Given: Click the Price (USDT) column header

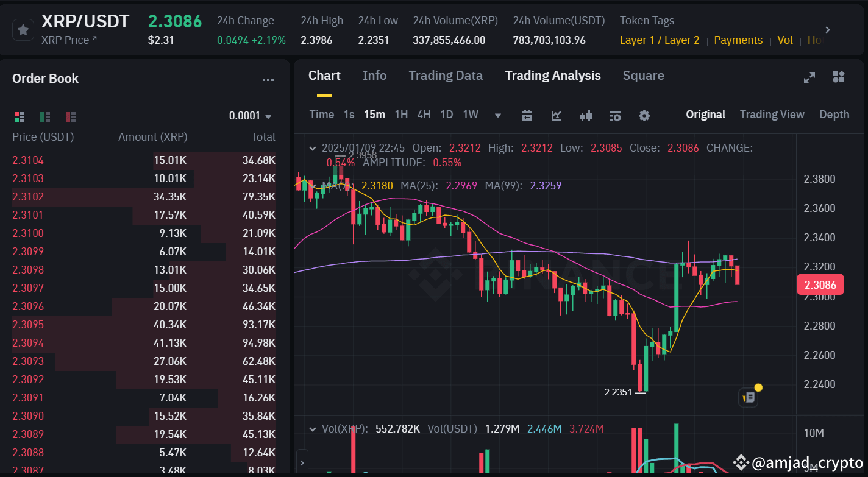Looking at the screenshot, I should 43,137.
